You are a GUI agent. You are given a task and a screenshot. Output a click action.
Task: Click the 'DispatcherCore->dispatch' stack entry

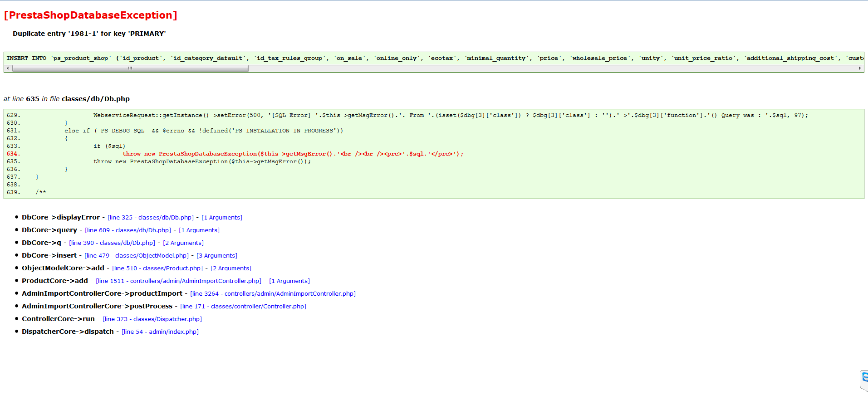click(68, 332)
